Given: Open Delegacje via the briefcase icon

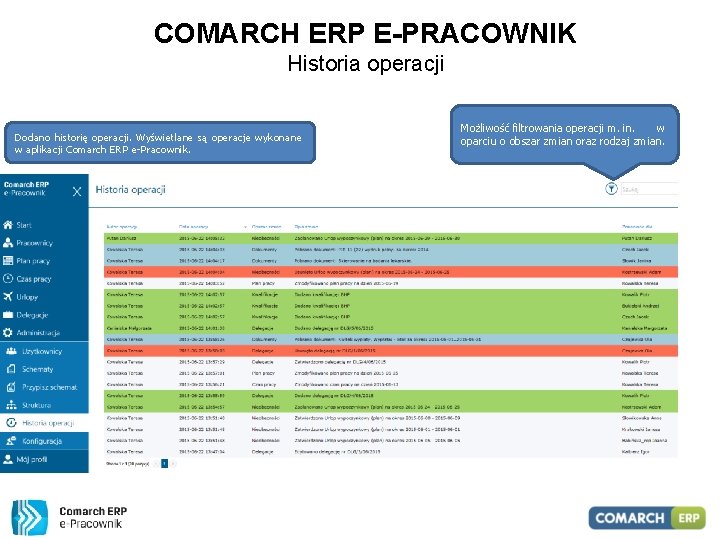Looking at the screenshot, I should (x=8, y=315).
